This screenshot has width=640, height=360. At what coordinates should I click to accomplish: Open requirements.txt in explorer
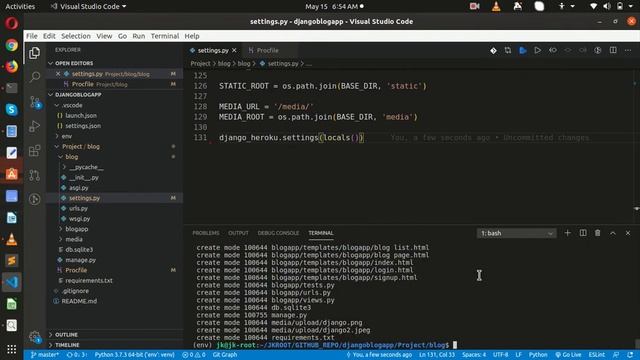89,280
